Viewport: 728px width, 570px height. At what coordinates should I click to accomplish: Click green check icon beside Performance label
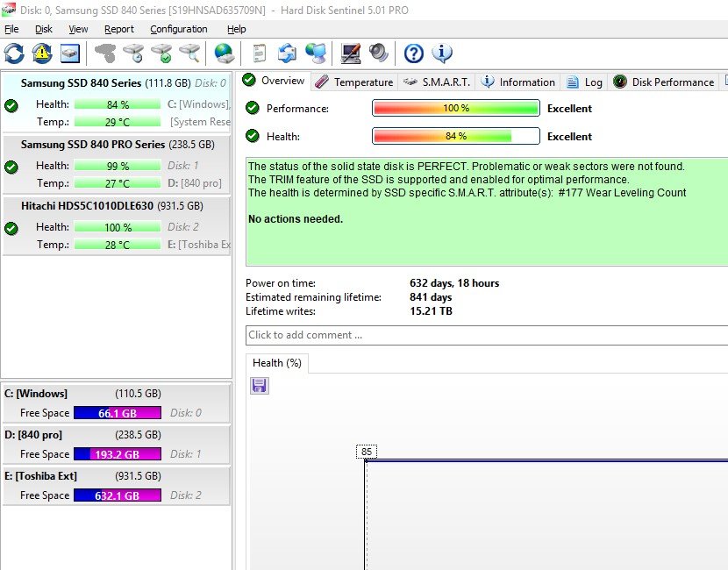tap(253, 108)
